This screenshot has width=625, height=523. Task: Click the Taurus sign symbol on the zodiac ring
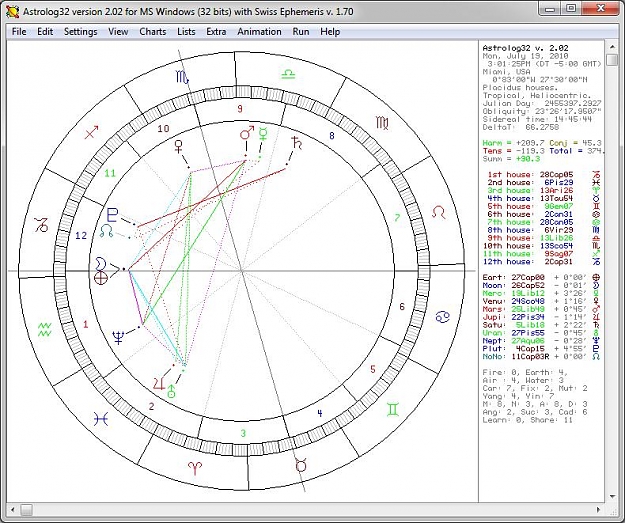tap(301, 465)
